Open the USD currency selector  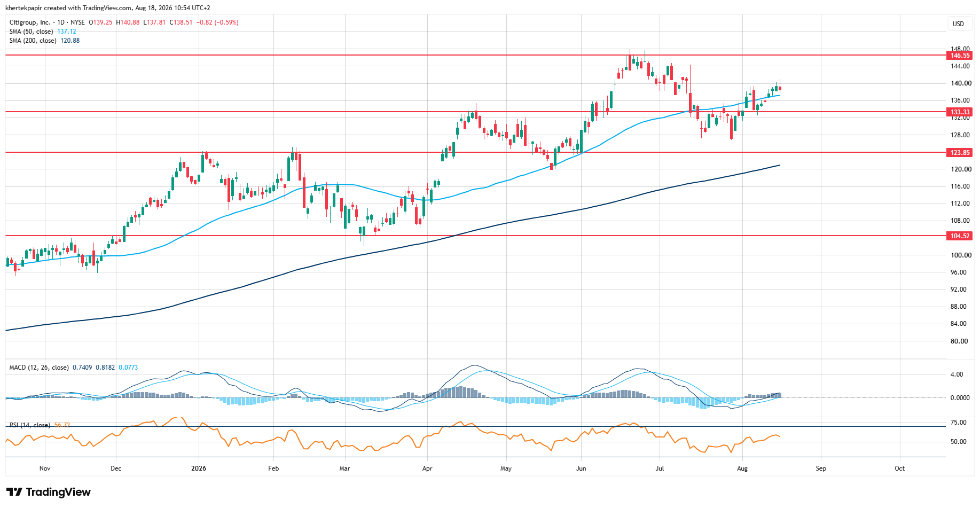[x=958, y=24]
